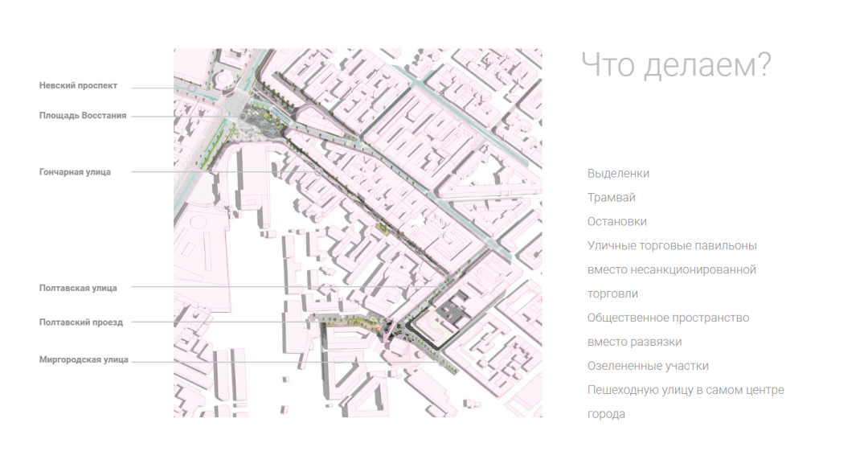This screenshot has height=472, width=868.
Task: Click the isometric district map image
Action: point(358,232)
